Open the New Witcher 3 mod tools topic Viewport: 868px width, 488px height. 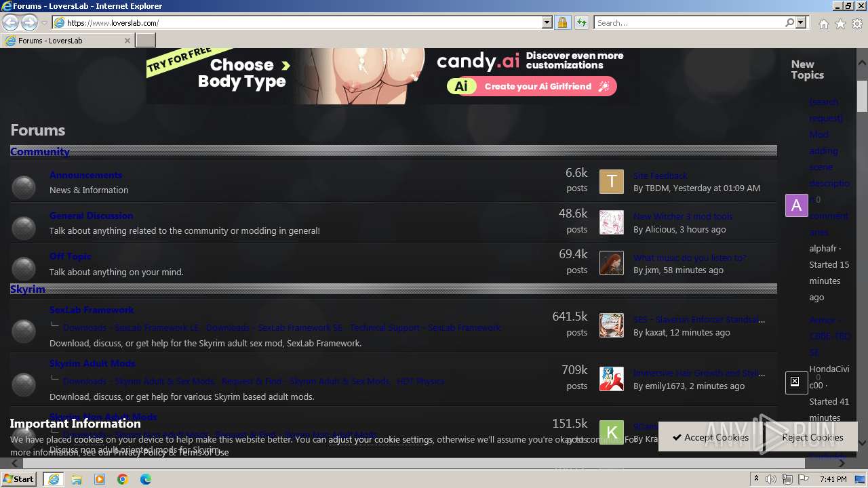pyautogui.click(x=683, y=216)
